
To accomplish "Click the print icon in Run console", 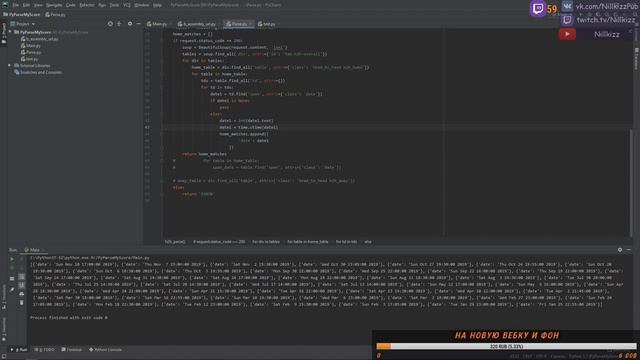I will coord(22,294).
